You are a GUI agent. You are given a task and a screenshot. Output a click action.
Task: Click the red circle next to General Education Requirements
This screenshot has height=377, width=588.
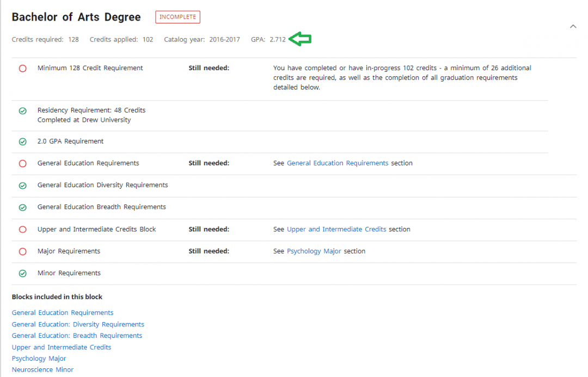[x=22, y=163]
